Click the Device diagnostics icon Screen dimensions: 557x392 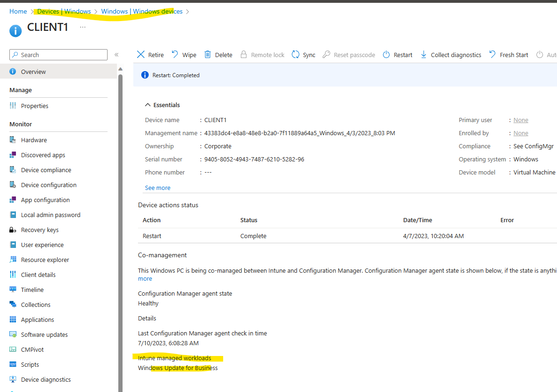coord(13,379)
